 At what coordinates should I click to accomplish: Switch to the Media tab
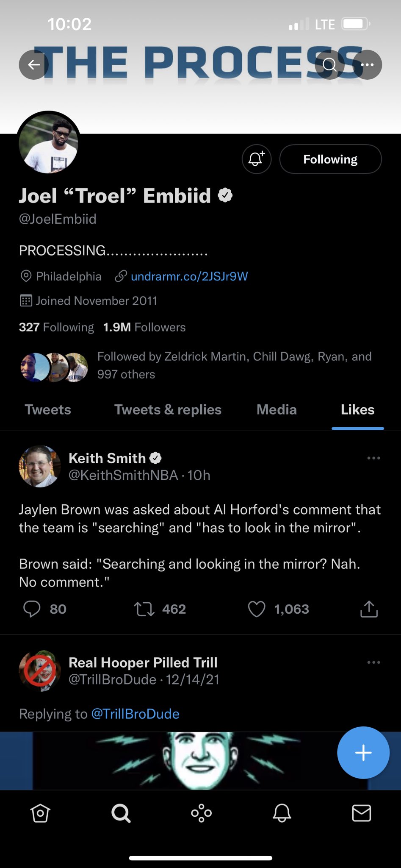click(x=276, y=409)
